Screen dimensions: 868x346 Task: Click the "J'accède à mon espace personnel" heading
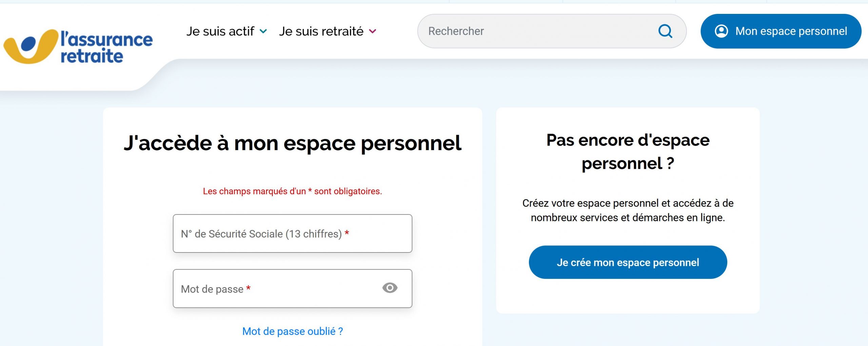coord(292,143)
